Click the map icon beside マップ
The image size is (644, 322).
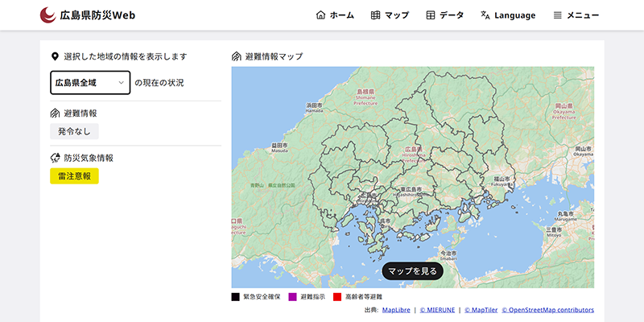tap(375, 15)
